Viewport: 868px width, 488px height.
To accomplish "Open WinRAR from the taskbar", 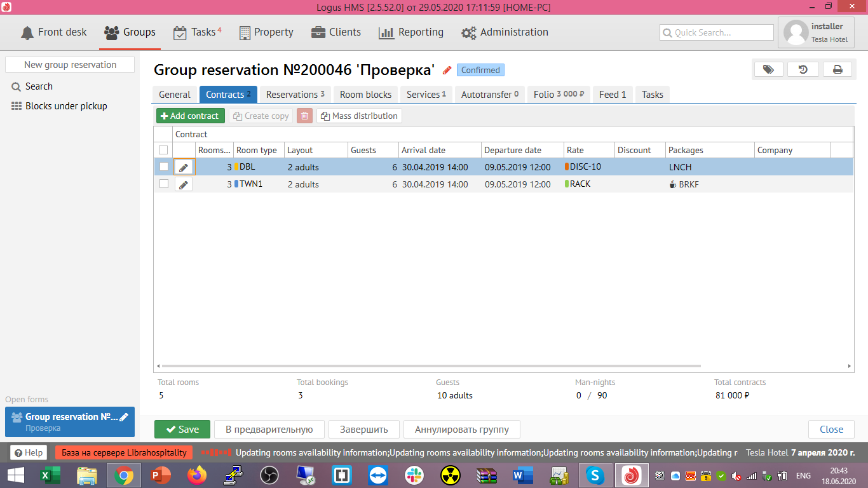I will click(x=487, y=475).
